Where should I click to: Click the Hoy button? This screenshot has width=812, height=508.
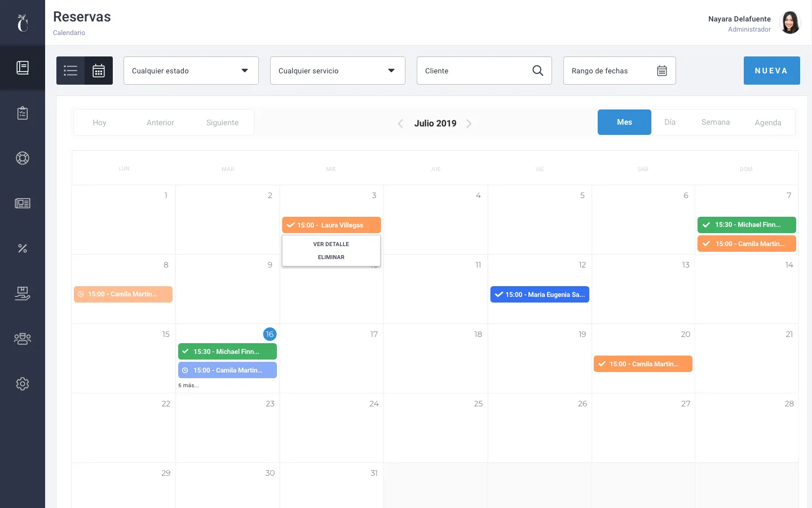tap(99, 122)
